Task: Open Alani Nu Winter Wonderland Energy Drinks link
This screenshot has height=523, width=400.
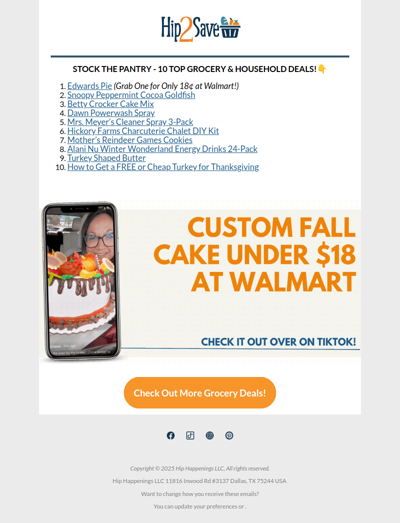Action: [162, 149]
